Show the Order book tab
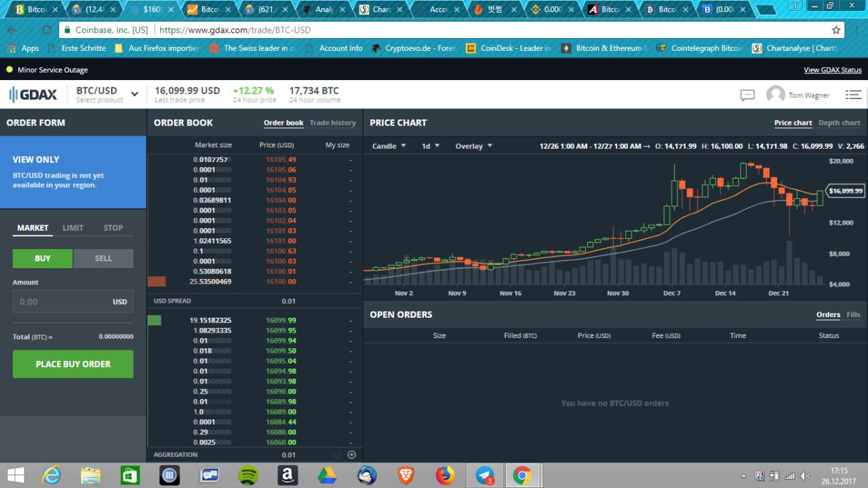Image resolution: width=868 pixels, height=488 pixels. [283, 123]
